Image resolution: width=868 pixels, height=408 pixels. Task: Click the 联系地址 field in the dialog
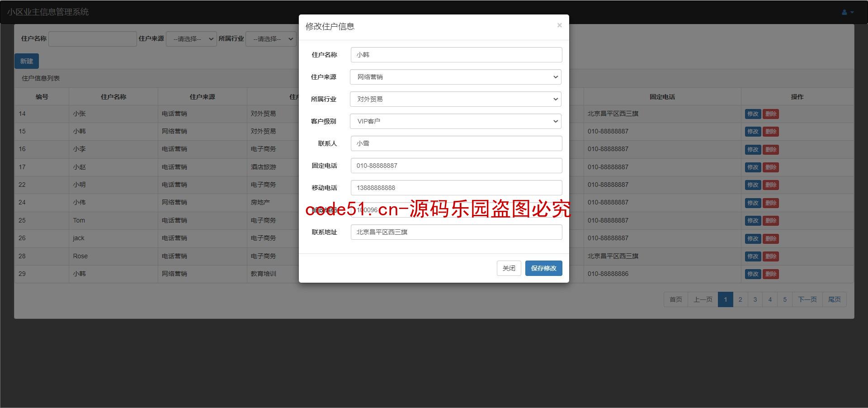coord(456,232)
